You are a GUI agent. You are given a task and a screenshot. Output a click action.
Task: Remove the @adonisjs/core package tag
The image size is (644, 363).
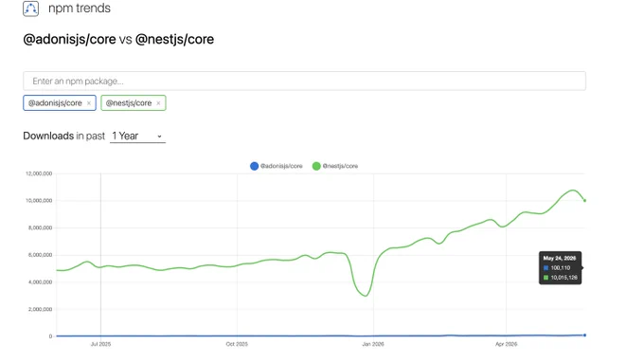pyautogui.click(x=89, y=103)
